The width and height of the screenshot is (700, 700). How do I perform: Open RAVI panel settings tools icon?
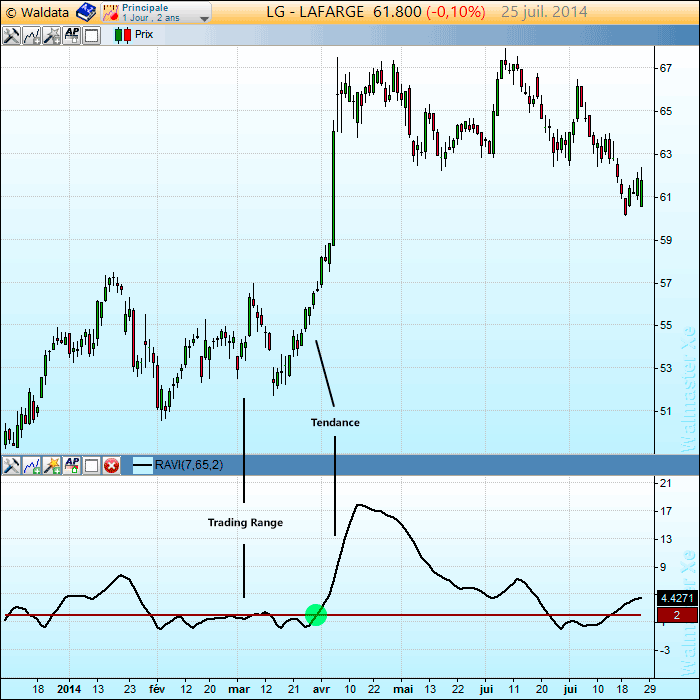tap(11, 466)
